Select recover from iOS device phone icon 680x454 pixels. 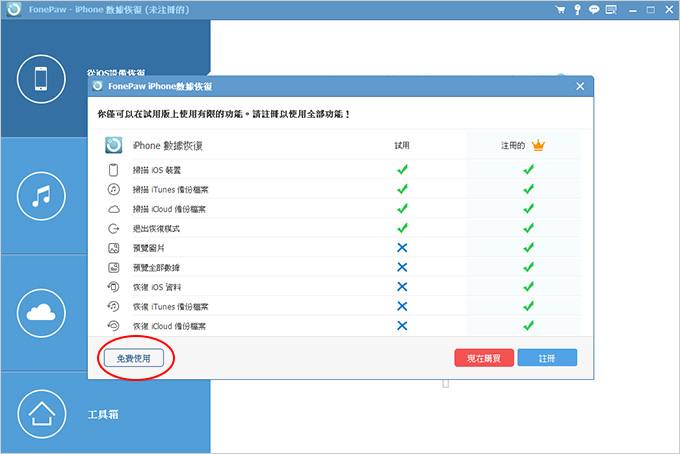(41, 79)
